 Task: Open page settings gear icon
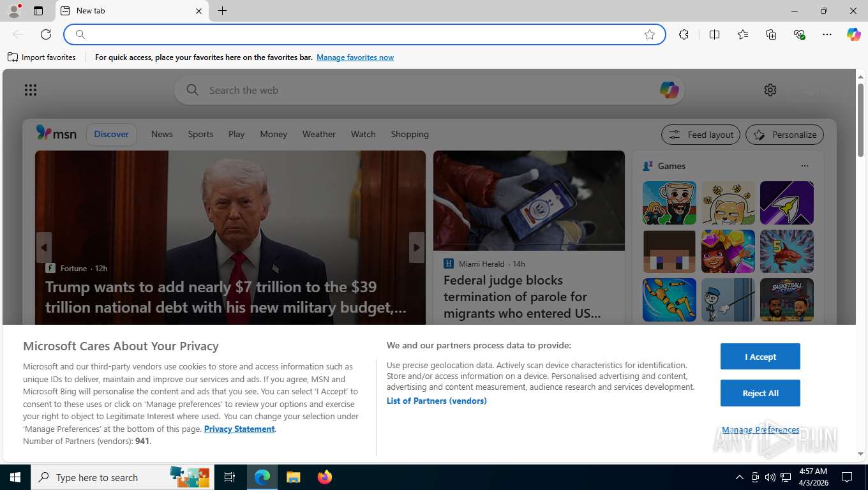point(770,90)
